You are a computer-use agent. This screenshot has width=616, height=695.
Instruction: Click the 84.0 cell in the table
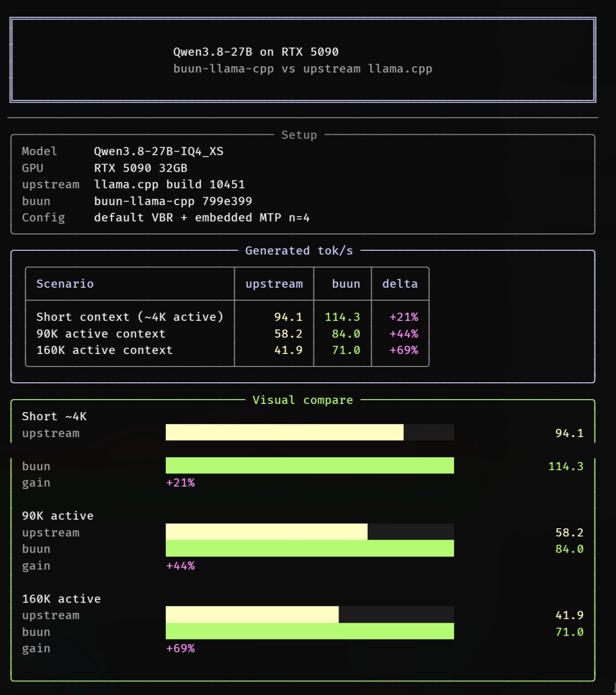pyautogui.click(x=346, y=334)
